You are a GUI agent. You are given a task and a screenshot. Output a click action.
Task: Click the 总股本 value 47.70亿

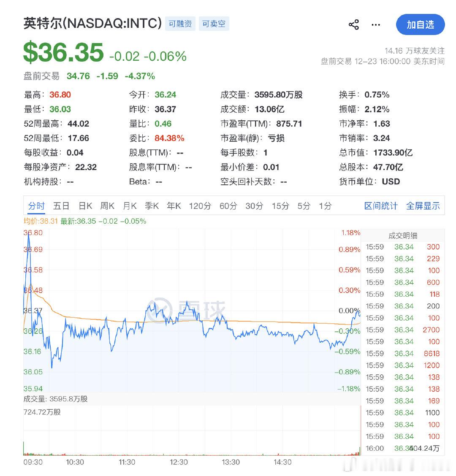pos(388,167)
